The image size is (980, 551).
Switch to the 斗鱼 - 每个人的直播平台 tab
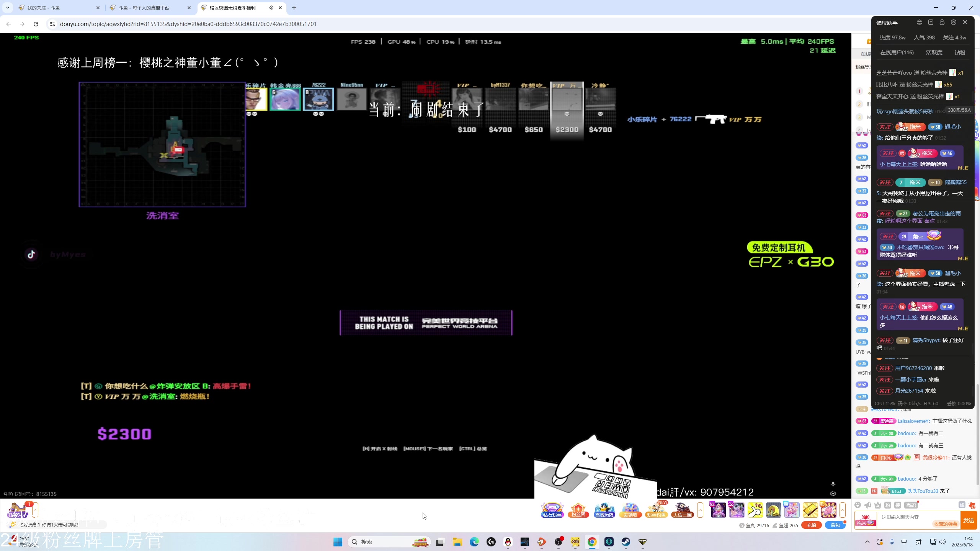[x=150, y=8]
